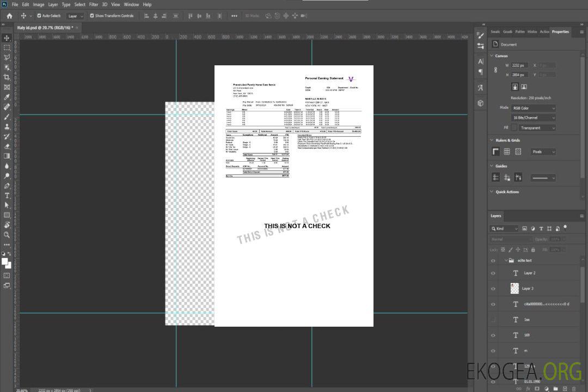Select the 'Layer 3' layer

(528, 289)
